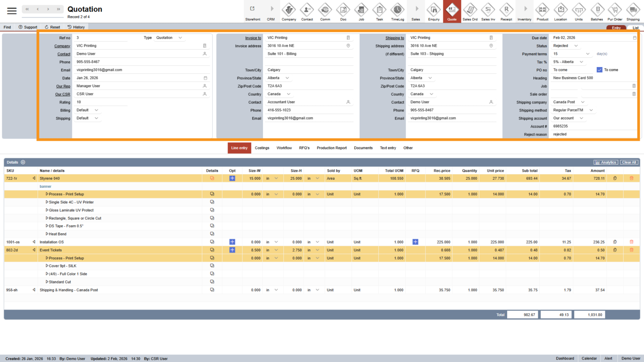Switch to the Production Report tab

pyautogui.click(x=332, y=148)
